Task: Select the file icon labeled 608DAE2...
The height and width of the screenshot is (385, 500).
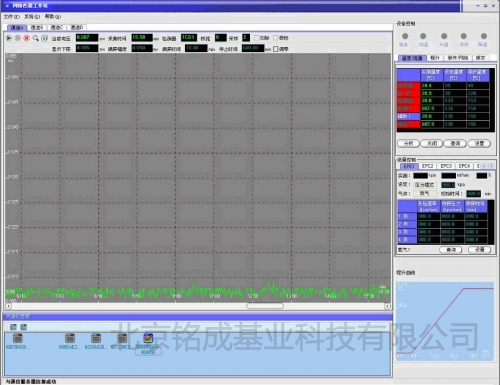Action: pyautogui.click(x=70, y=338)
